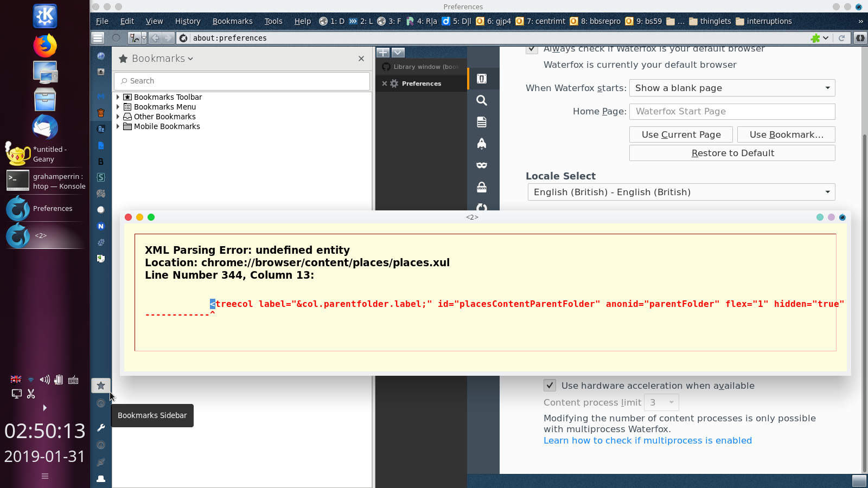
Task: Launch Firefox from the dock
Action: tap(45, 45)
